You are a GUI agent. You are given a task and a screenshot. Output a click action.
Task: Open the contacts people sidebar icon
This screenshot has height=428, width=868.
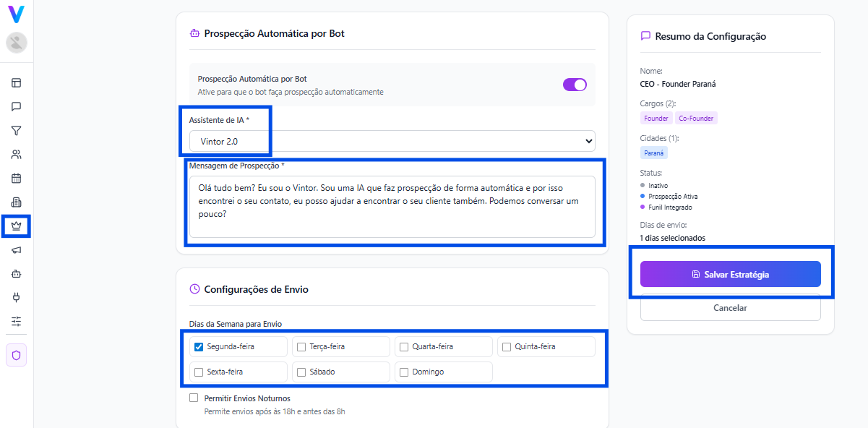point(16,154)
